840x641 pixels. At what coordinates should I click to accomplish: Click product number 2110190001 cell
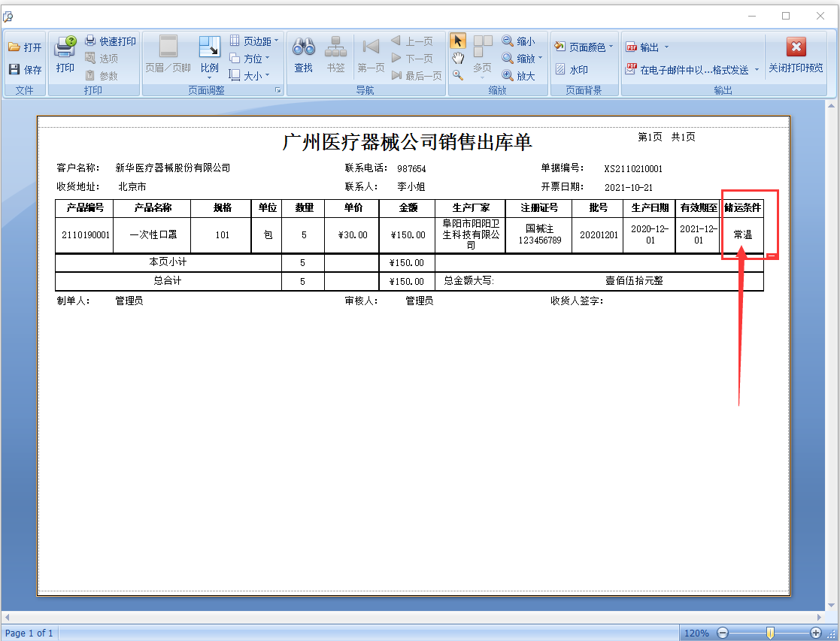85,235
